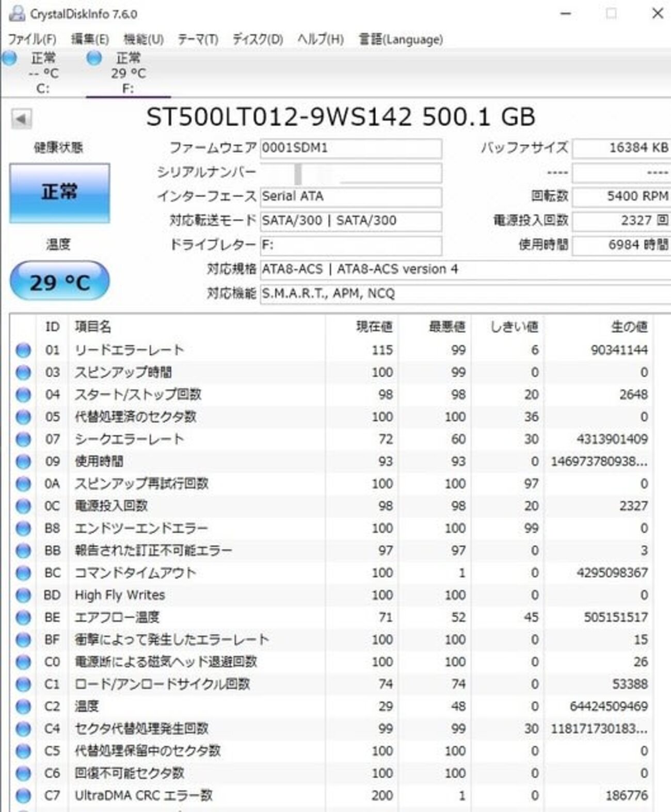
Task: Click the ID column header
Action: [52, 327]
